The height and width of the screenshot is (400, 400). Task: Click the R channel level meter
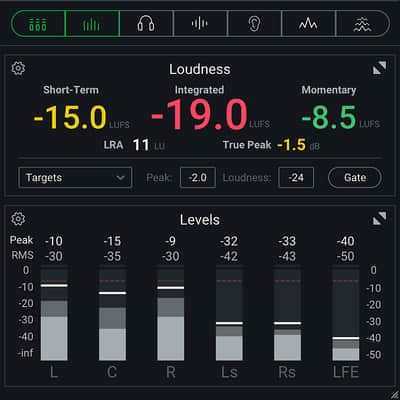(x=170, y=313)
